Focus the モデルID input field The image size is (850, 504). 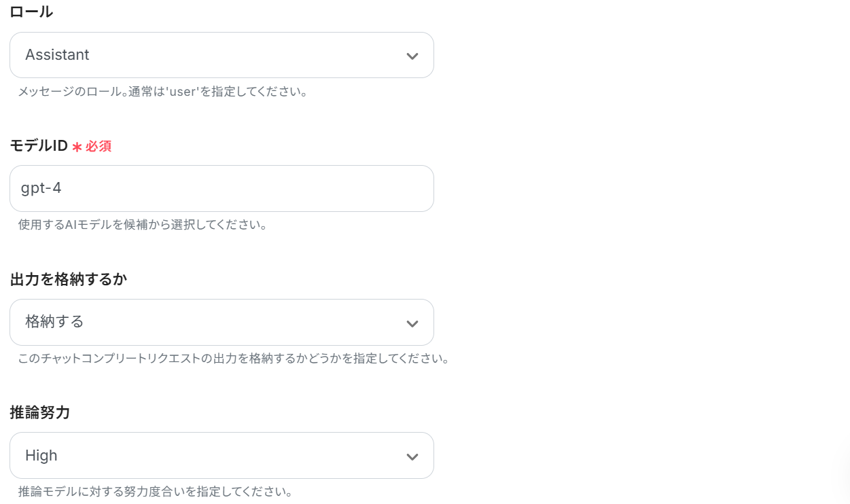[222, 188]
